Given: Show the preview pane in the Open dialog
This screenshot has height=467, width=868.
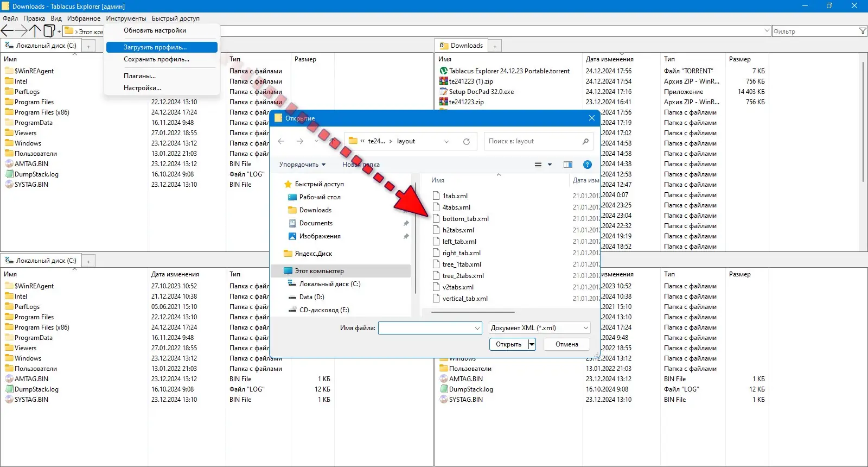Looking at the screenshot, I should coord(568,165).
